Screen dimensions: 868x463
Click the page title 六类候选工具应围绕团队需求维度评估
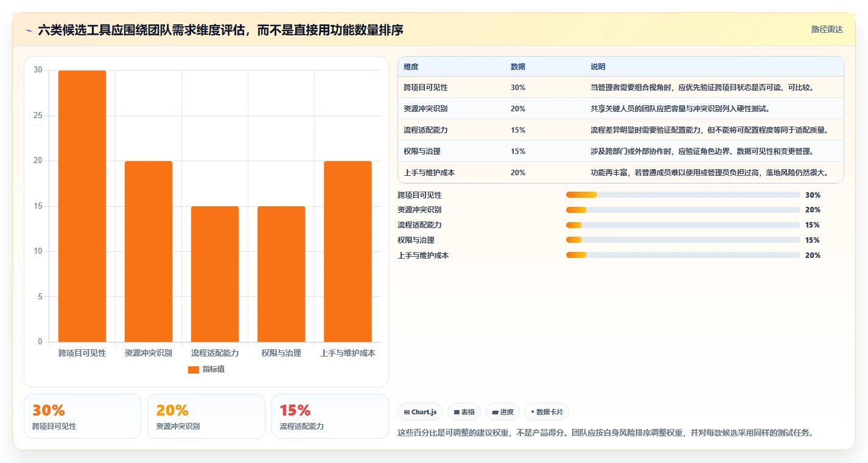point(221,30)
